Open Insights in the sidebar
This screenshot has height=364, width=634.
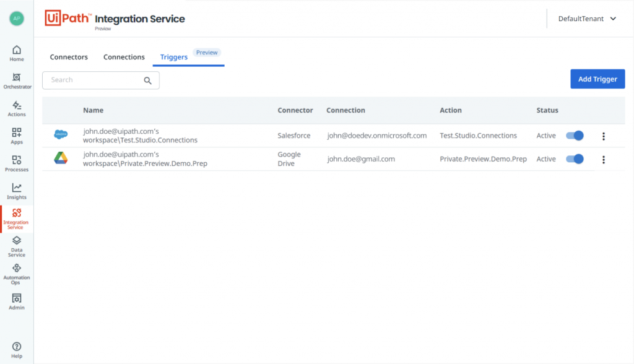[17, 191]
